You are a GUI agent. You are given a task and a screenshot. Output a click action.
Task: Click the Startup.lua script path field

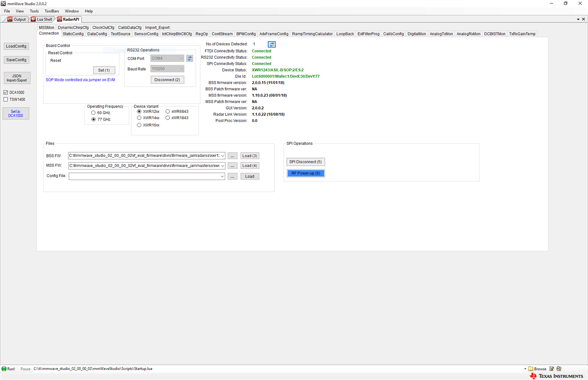277,369
